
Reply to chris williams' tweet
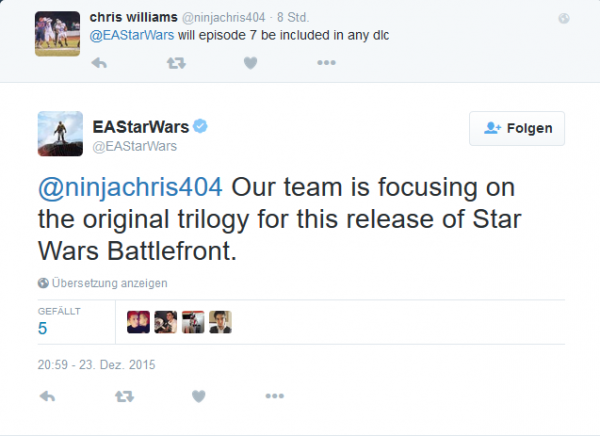[x=100, y=63]
